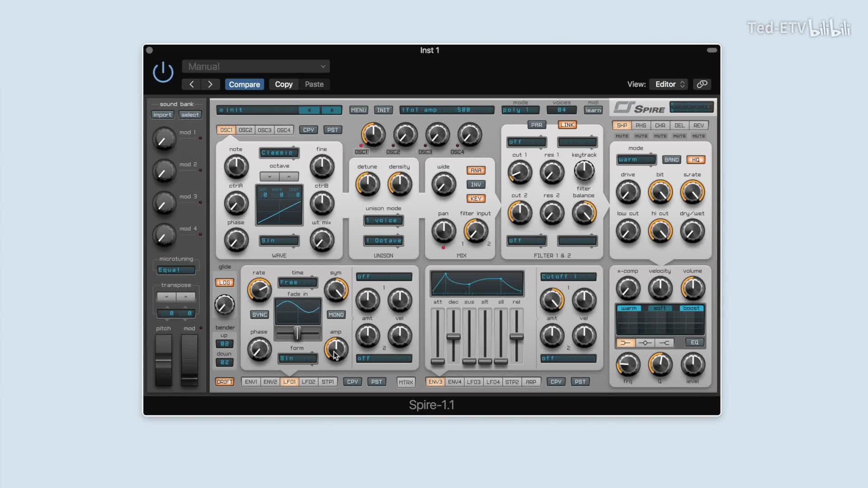
Task: Click the Compare button
Action: (244, 84)
